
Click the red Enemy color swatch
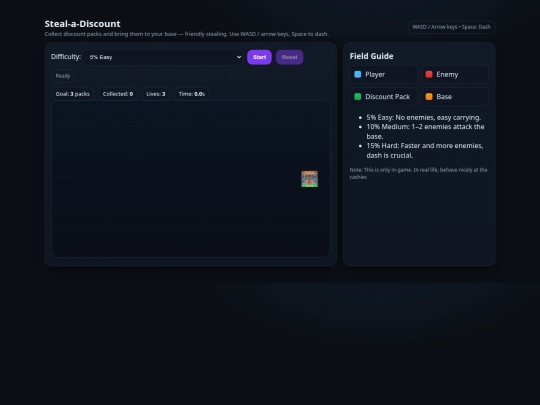click(x=429, y=74)
